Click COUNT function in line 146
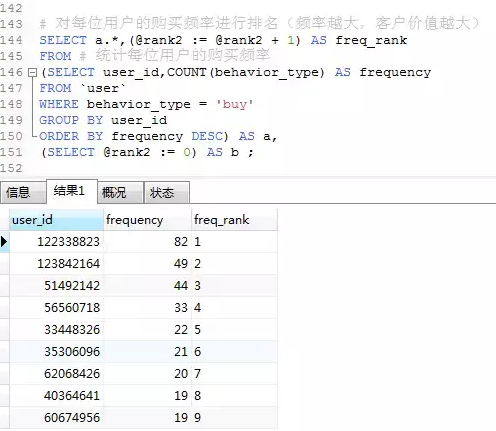The width and height of the screenshot is (496, 431). click(187, 72)
